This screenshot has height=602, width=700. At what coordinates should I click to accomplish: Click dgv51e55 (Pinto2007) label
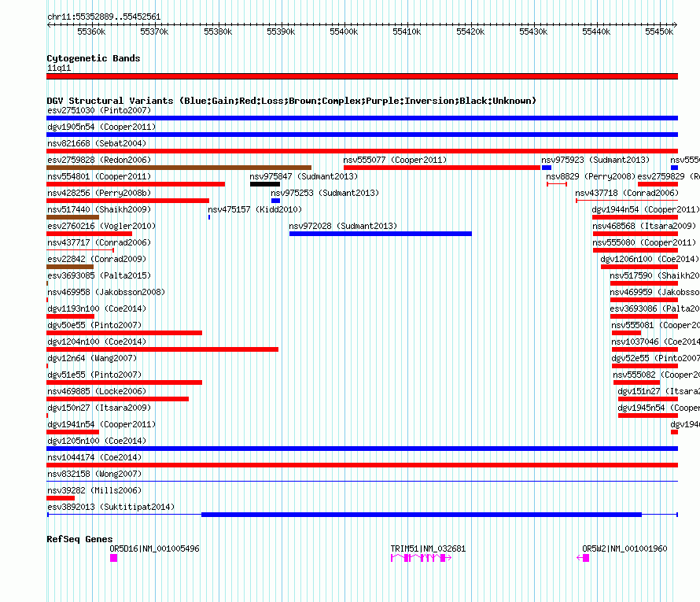tap(94, 375)
